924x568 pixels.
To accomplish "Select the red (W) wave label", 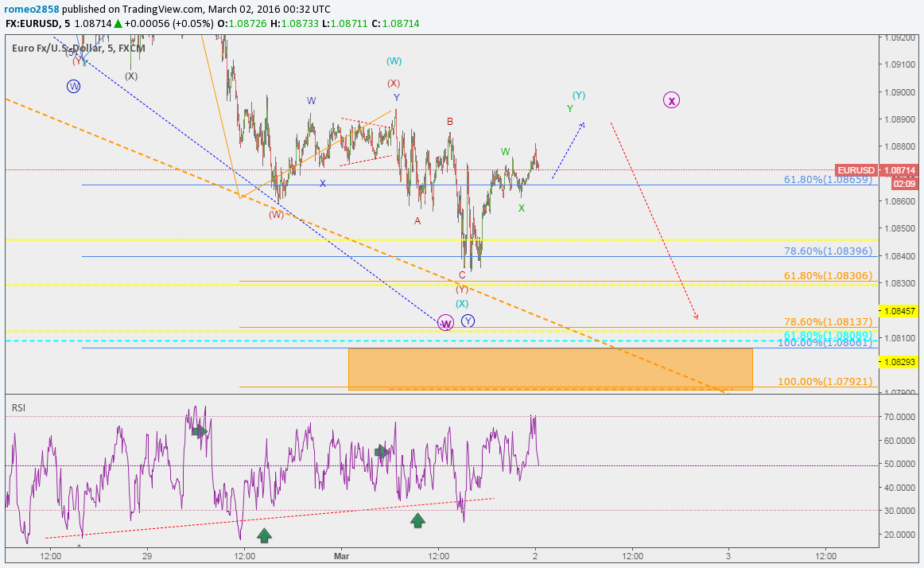I will click(277, 214).
